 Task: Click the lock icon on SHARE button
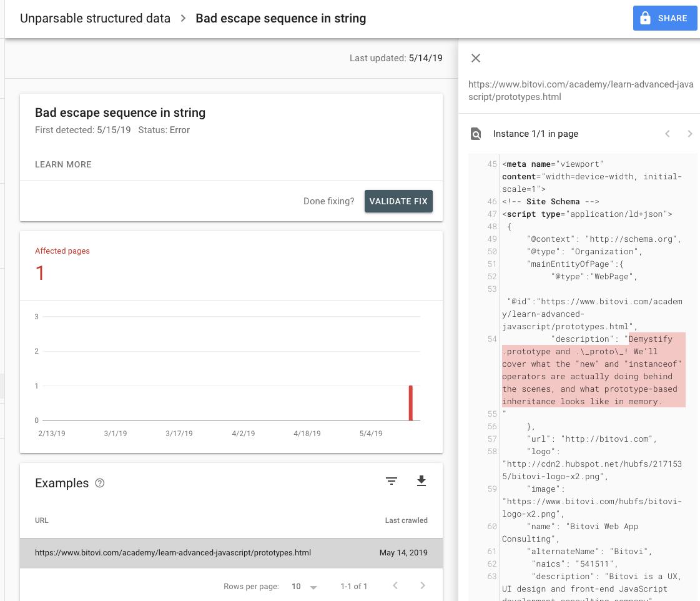point(645,18)
